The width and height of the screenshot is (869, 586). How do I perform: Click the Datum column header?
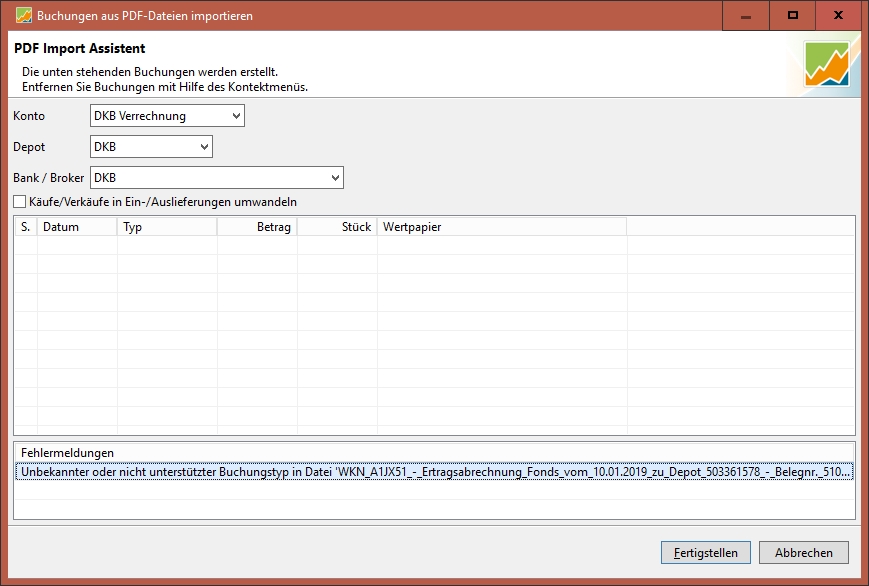click(77, 227)
